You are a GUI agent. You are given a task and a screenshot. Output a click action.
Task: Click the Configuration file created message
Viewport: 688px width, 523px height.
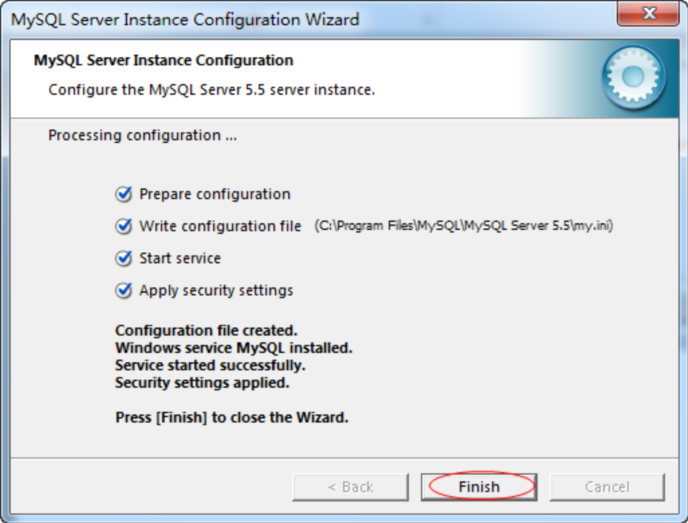(207, 330)
